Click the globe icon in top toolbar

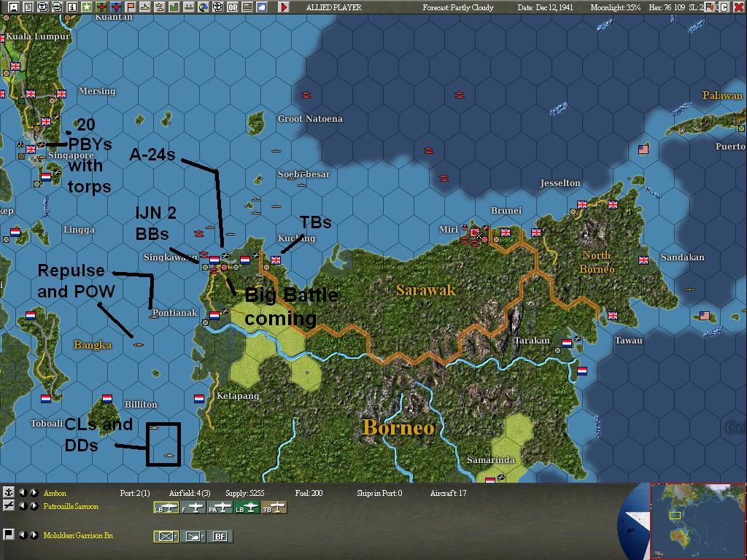[x=204, y=7]
